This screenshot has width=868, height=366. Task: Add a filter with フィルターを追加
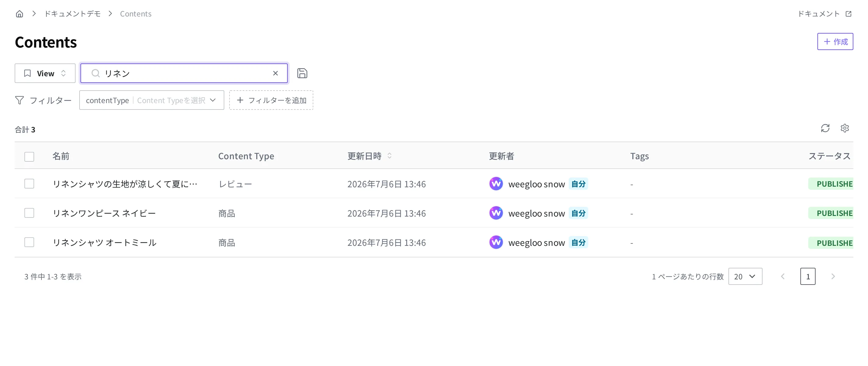pyautogui.click(x=271, y=100)
